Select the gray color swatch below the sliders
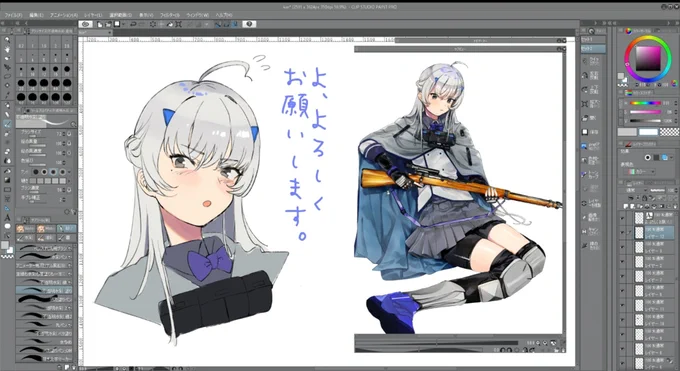The height and width of the screenshot is (371, 680). click(x=627, y=132)
